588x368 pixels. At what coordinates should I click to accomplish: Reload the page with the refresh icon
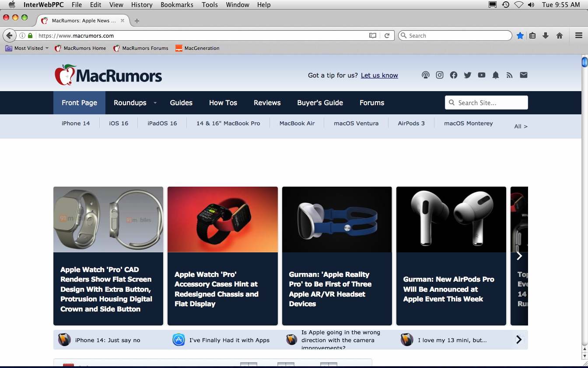(x=387, y=35)
